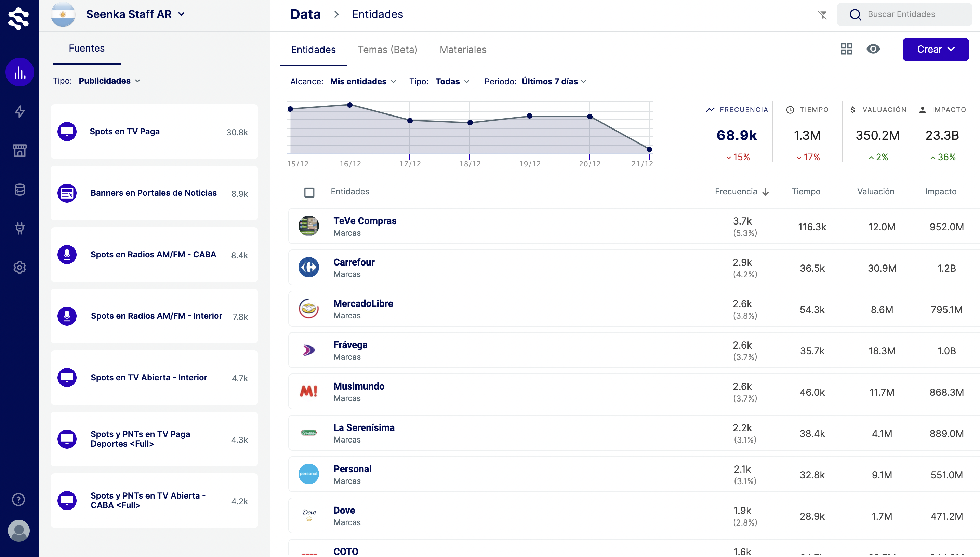Switch to the Temas (Beta) tab
This screenshot has height=557, width=980.
tap(388, 49)
